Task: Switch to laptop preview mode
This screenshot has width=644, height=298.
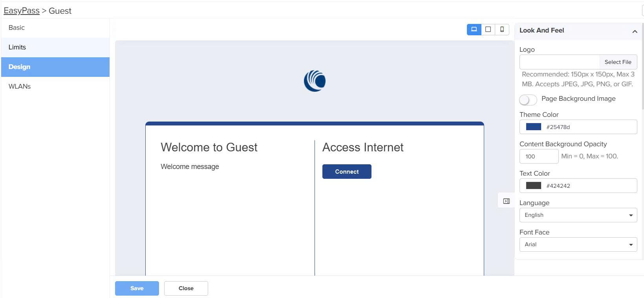Action: (474, 29)
